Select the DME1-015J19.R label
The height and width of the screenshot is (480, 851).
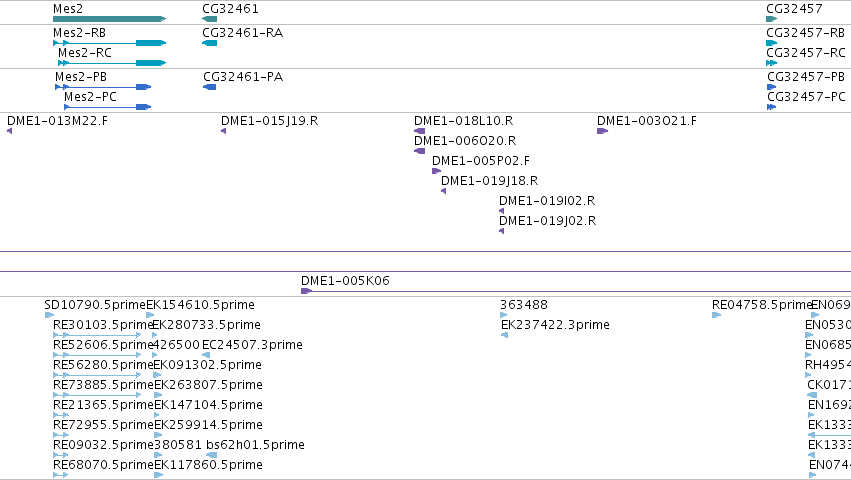point(269,121)
